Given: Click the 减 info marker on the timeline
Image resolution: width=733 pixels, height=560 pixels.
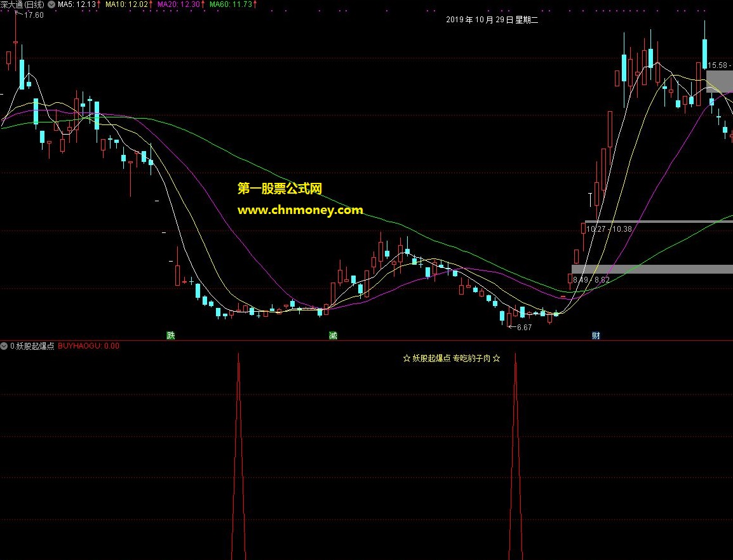Looking at the screenshot, I should pos(333,335).
